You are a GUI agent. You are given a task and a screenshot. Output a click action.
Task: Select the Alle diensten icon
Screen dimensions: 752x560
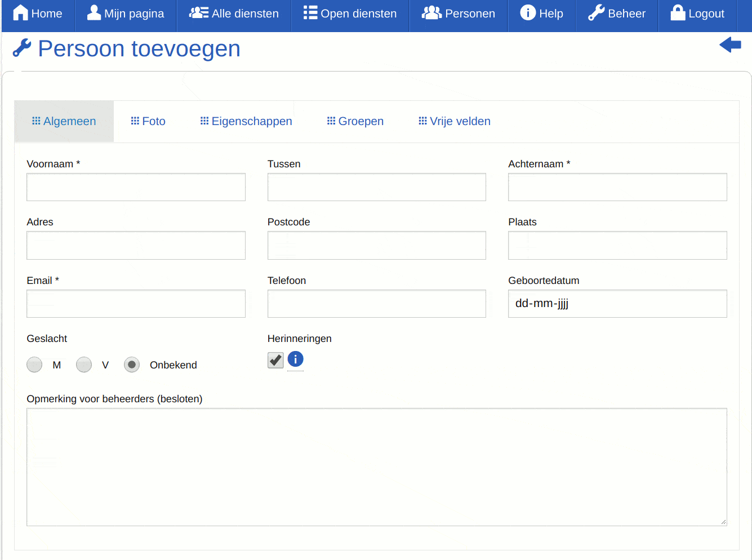(198, 12)
